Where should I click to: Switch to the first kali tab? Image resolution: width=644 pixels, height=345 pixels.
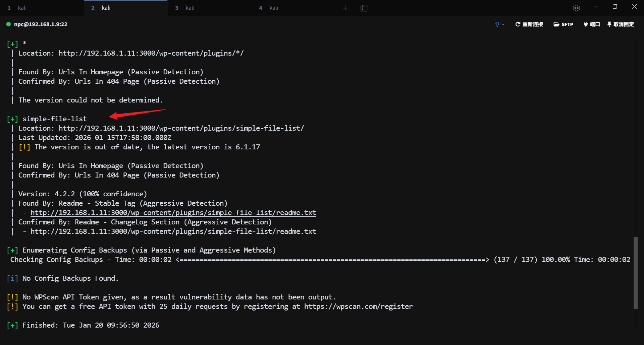pos(22,8)
